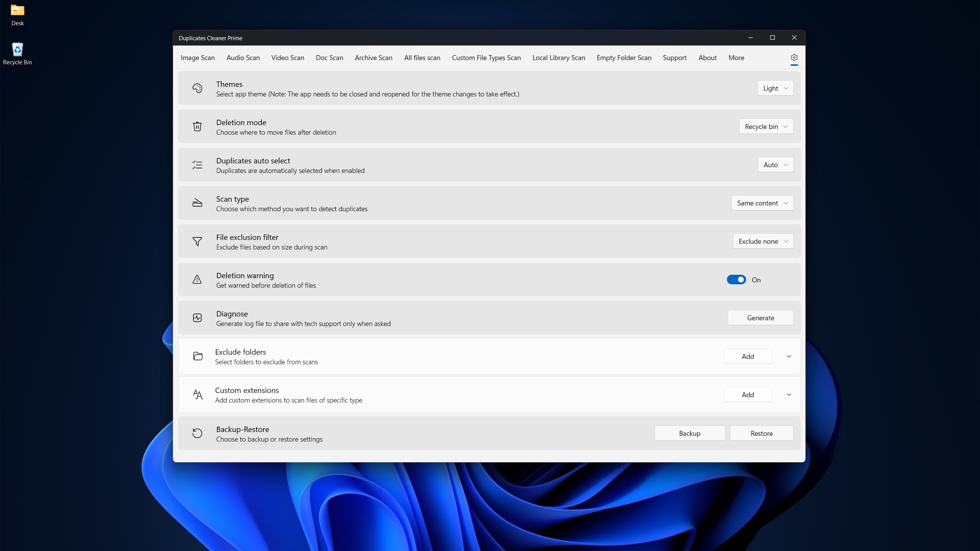Click the Diagnose activity icon

tap(197, 318)
